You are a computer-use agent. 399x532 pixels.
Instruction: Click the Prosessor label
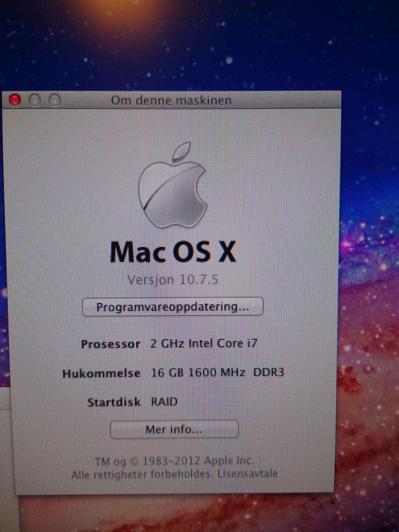click(111, 344)
